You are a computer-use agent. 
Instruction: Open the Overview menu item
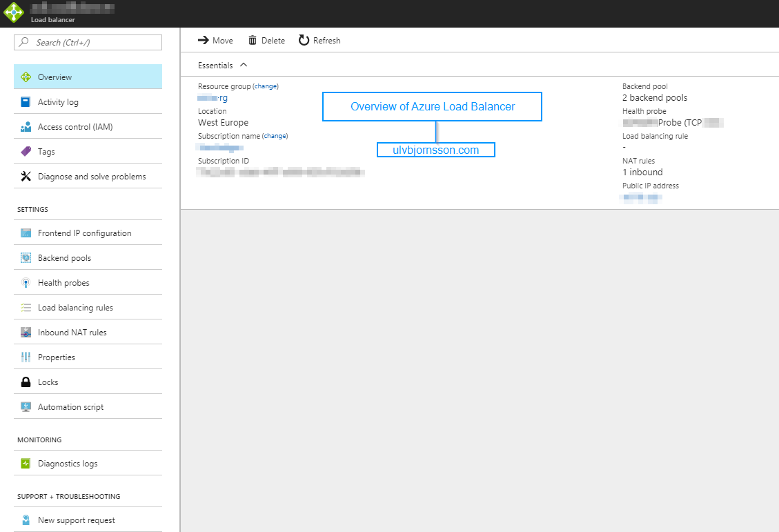click(x=88, y=77)
